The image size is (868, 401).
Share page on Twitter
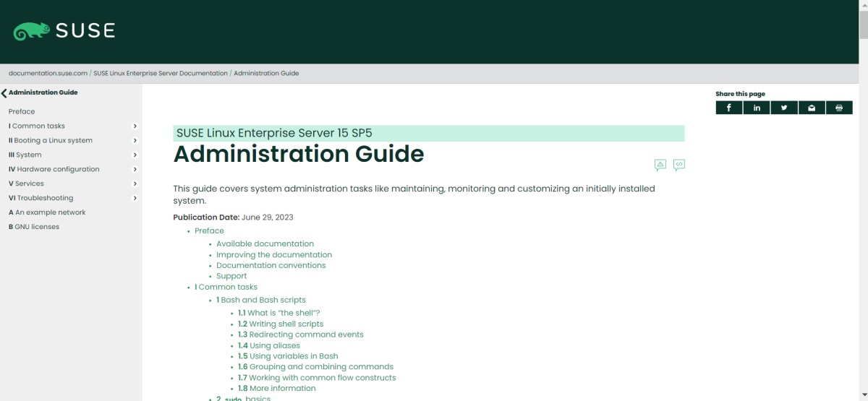[x=784, y=108]
